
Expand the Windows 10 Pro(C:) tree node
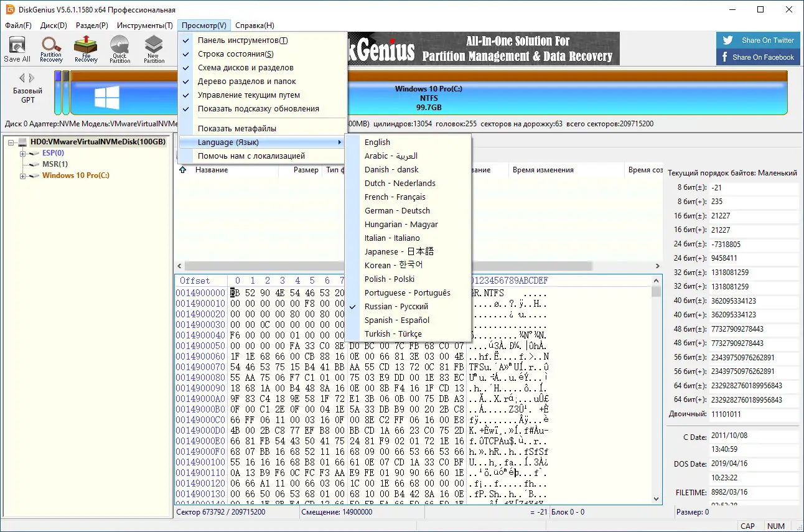click(22, 175)
